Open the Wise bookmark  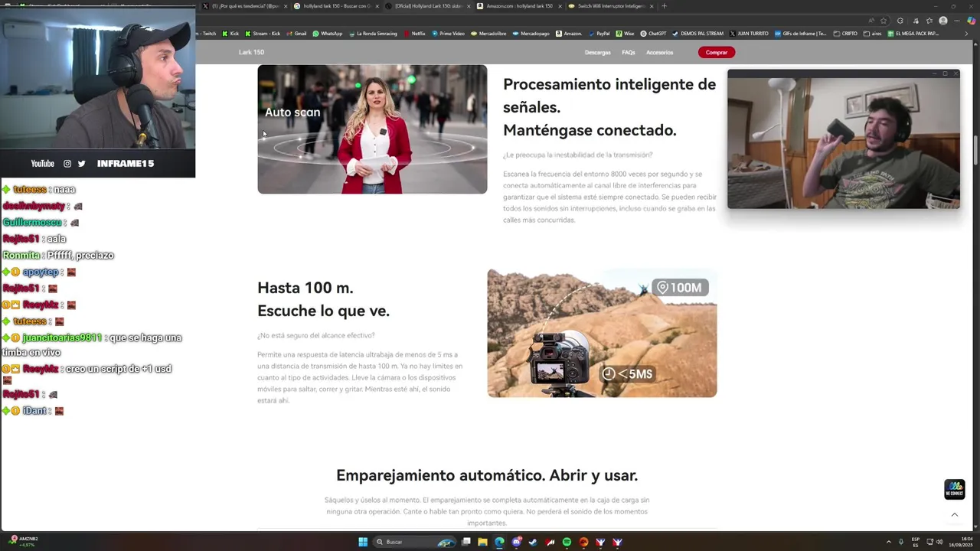pos(625,34)
